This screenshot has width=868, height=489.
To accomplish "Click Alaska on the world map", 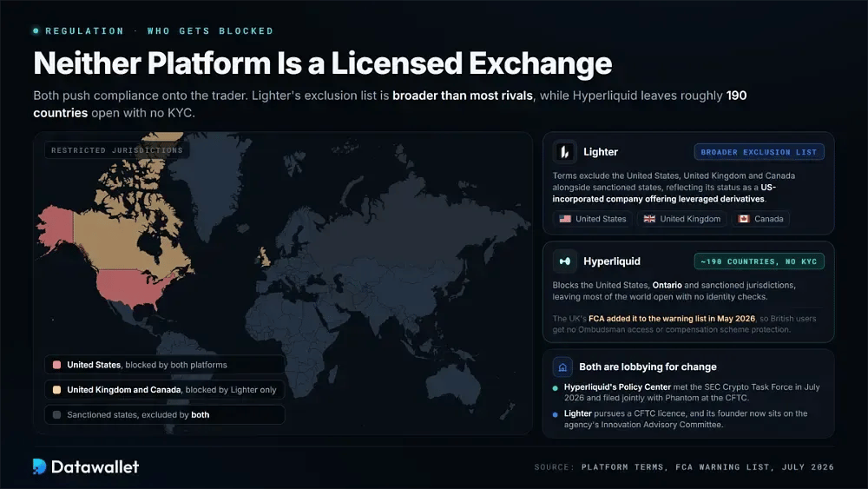I will point(56,226).
